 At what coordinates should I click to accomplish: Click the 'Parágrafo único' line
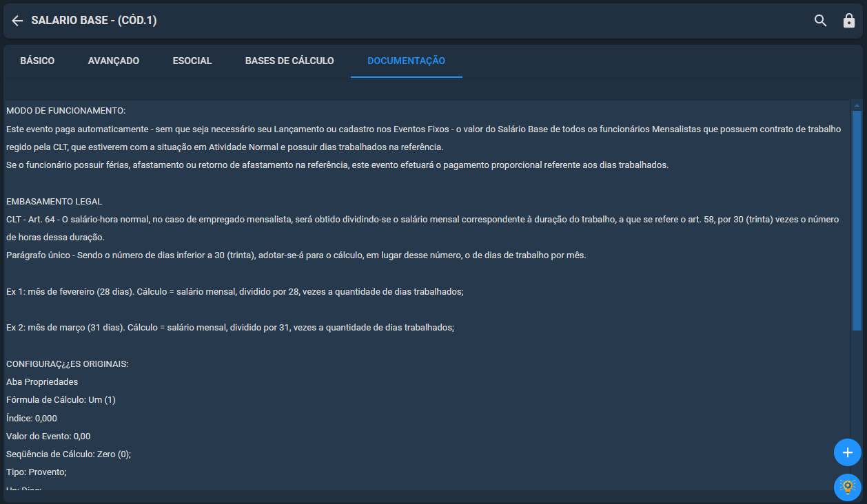296,255
